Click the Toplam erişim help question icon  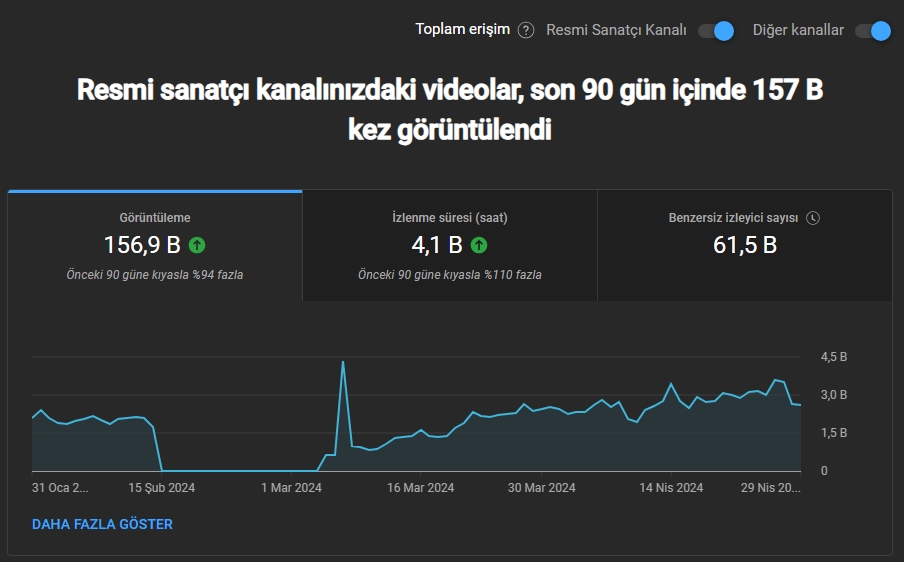coord(525,30)
